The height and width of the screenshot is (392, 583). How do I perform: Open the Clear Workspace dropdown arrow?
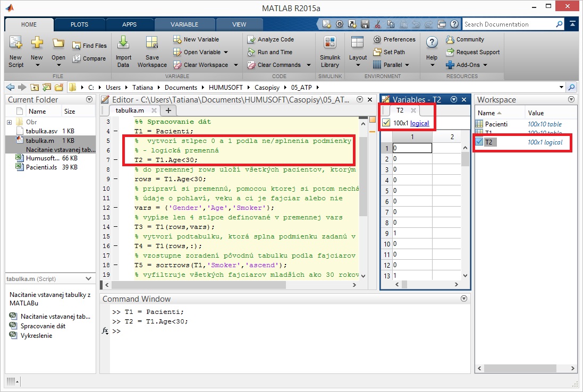pos(236,65)
